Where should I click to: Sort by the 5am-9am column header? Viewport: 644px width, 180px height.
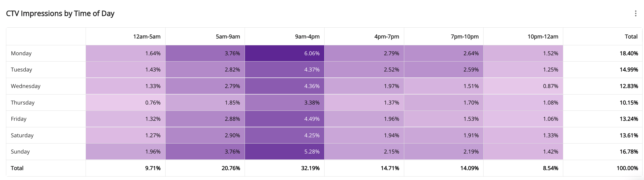tap(228, 36)
